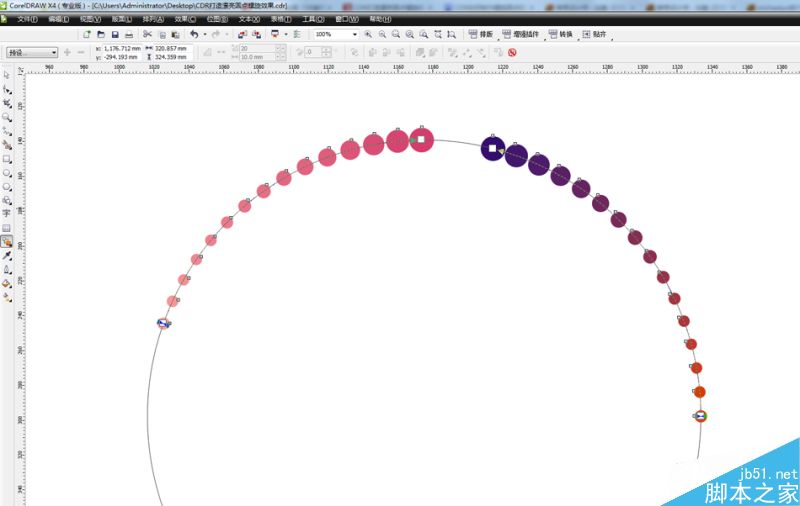Click the x position input field
This screenshot has width=800, height=506.
click(x=122, y=48)
